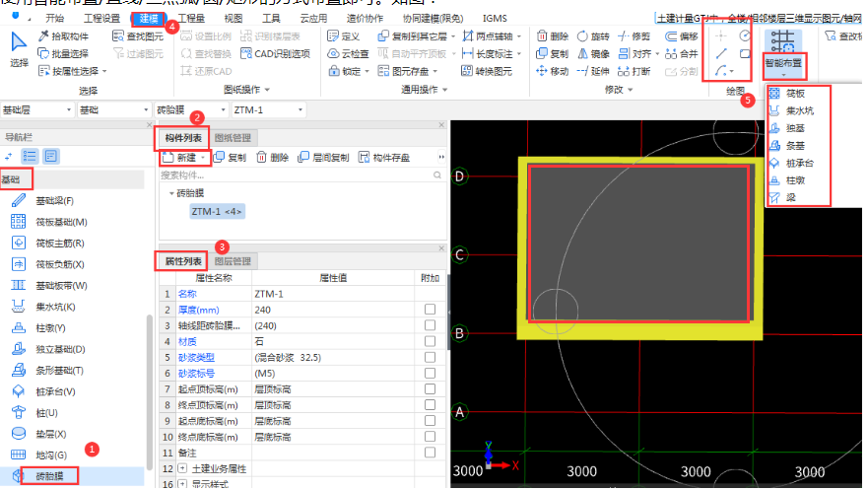The height and width of the screenshot is (490, 868).
Task: Switch to 图纸管理 tab
Action: tap(233, 138)
